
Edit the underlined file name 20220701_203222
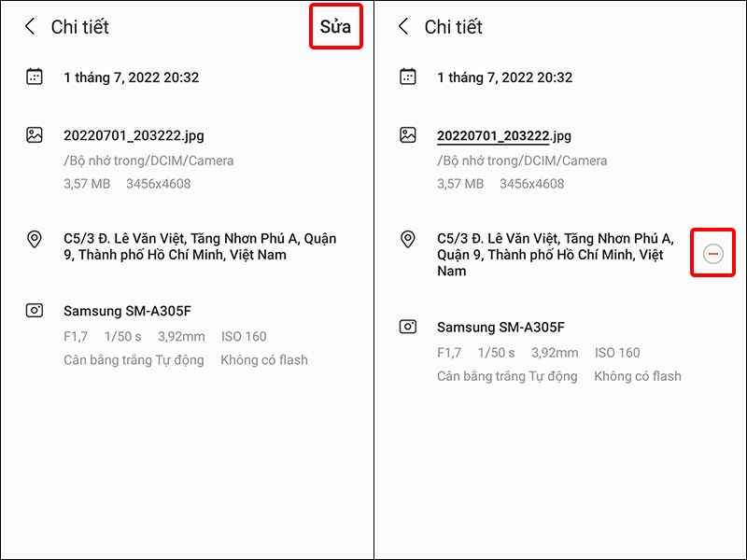(x=493, y=136)
